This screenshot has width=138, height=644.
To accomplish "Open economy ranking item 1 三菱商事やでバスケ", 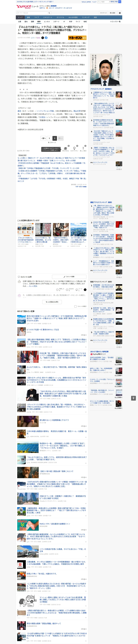I will [x=104, y=95].
